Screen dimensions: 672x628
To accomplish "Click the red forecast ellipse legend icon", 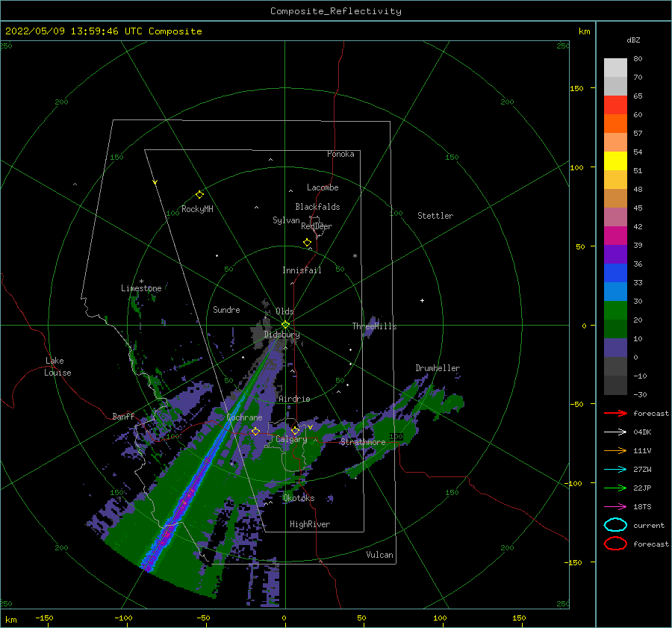I will [615, 544].
